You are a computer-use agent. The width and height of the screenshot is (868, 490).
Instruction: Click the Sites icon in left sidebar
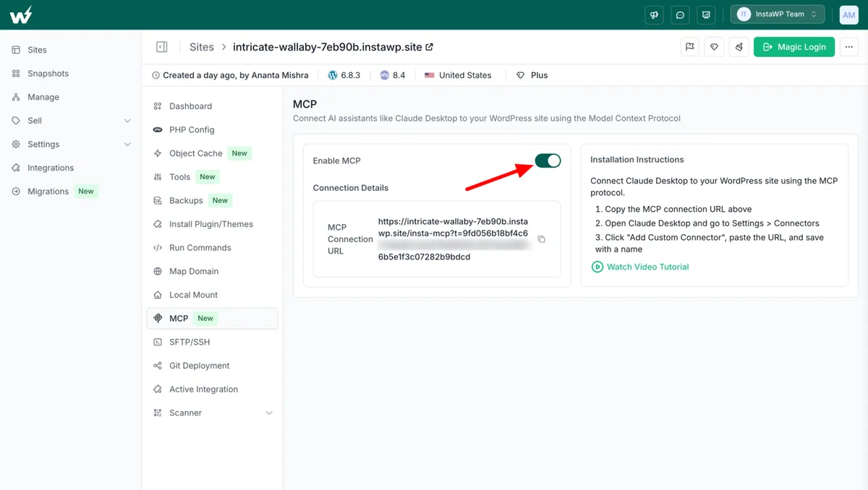(16, 50)
